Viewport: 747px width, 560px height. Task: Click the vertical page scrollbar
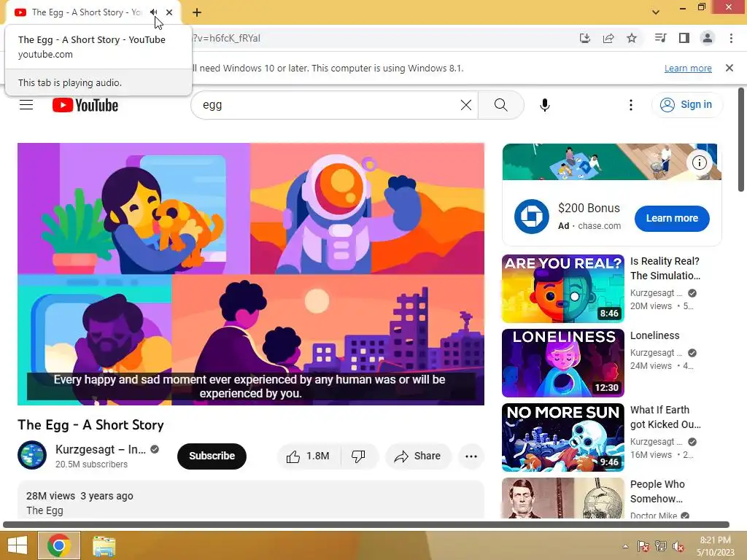click(741, 139)
